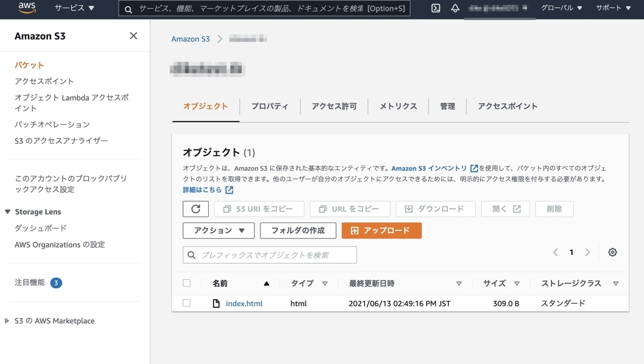This screenshot has width=644, height=364.
Task: Sort by タイプ column arrow
Action: (x=325, y=284)
